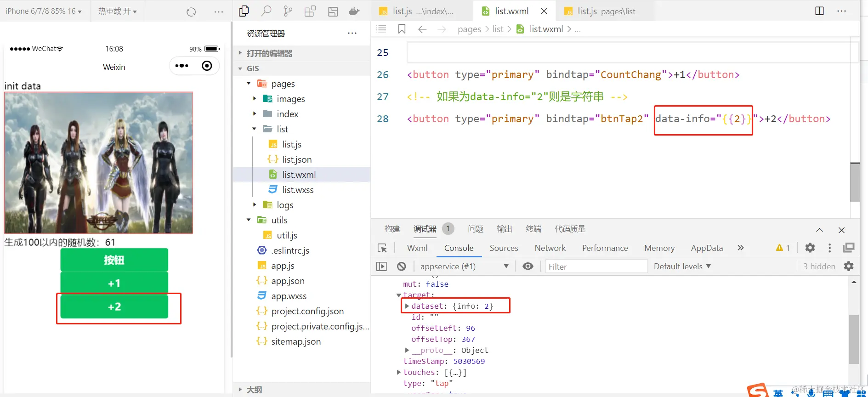Screen dimensions: 868x397
Task: Open the console settings gear beside 3 hidden
Action: pos(849,267)
